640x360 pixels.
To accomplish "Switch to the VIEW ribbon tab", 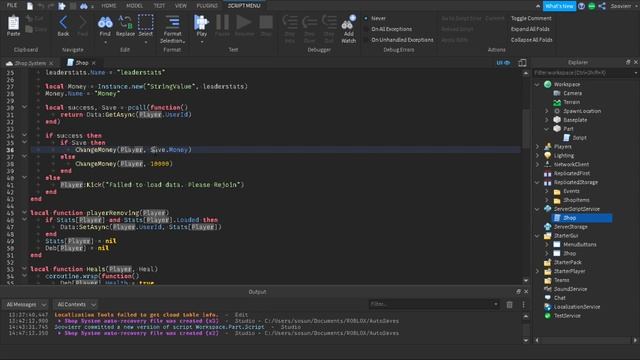I will pyautogui.click(x=180, y=6).
